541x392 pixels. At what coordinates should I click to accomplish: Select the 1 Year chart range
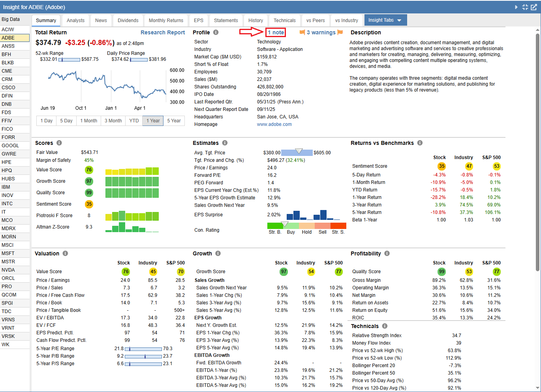pyautogui.click(x=153, y=121)
